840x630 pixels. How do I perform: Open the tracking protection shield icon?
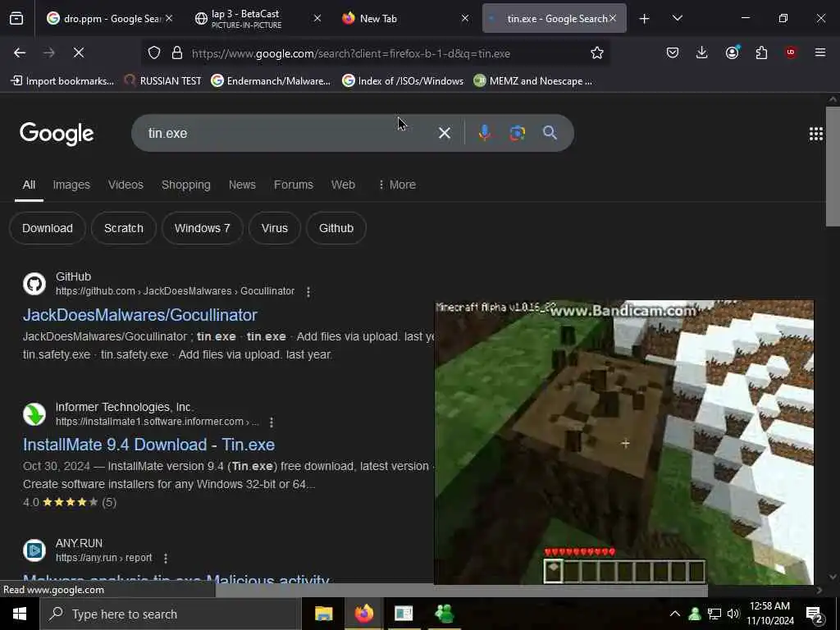[x=154, y=52]
